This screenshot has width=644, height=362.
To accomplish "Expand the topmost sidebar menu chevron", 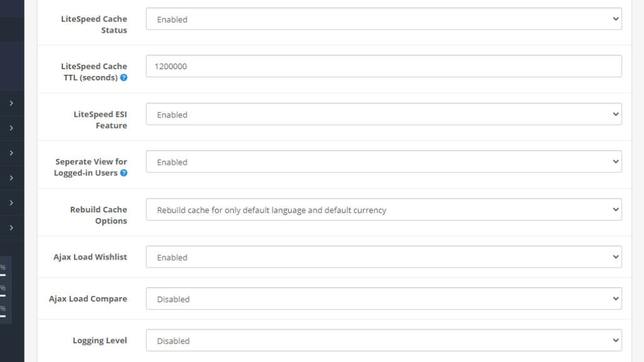I will [x=11, y=102].
